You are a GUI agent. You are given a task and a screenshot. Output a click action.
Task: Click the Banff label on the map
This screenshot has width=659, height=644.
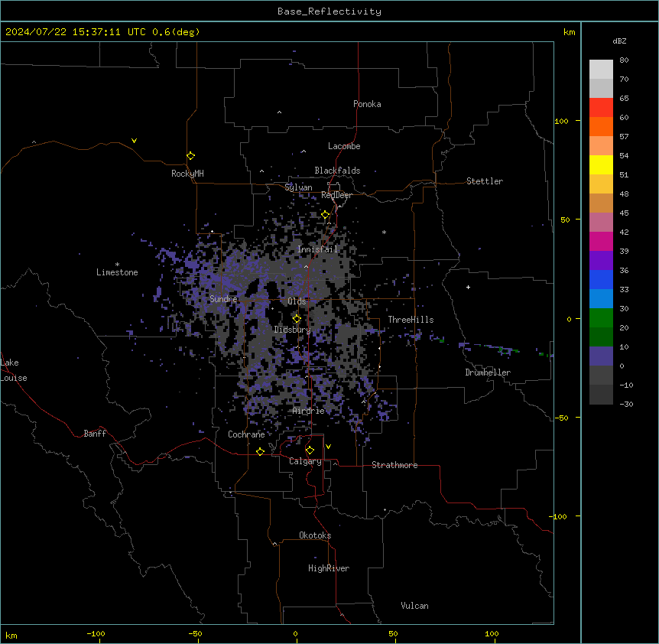95,434
